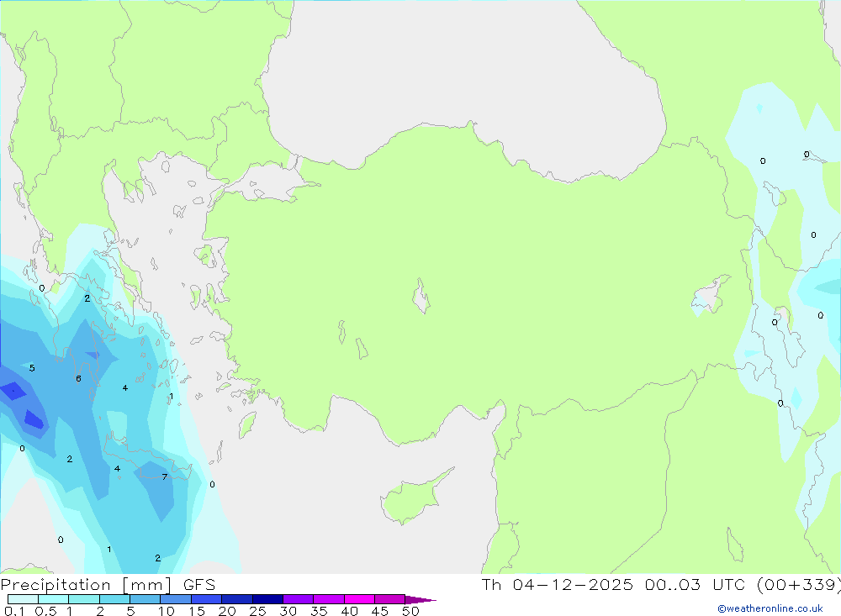841x616 pixels.
Task: Click the 'Precipitation [mm]' title text
Action: coord(86,585)
